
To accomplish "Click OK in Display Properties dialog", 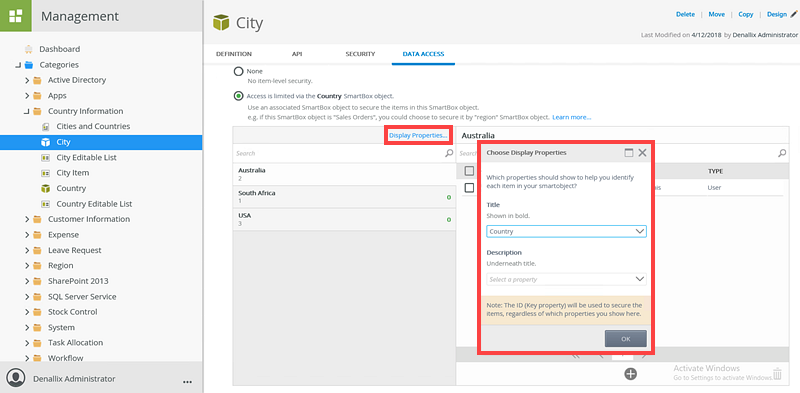I will 626,338.
